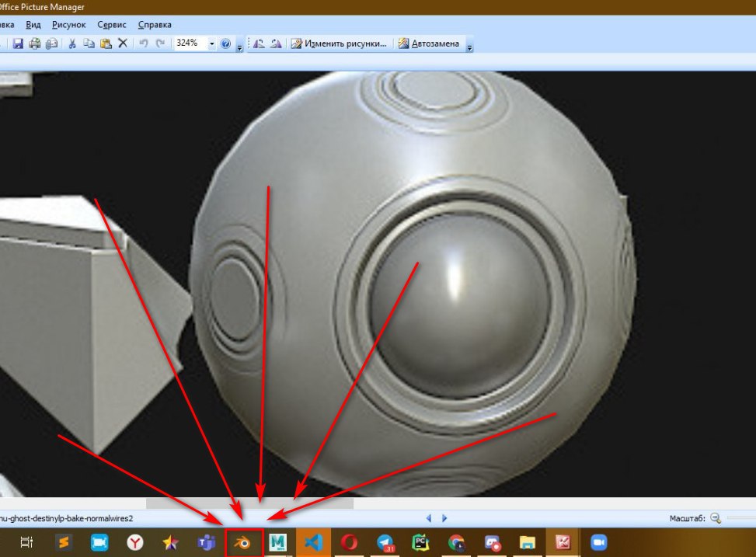The width and height of the screenshot is (756, 557).
Task: Expand toolbar options after Автозамена
Action: click(x=469, y=47)
